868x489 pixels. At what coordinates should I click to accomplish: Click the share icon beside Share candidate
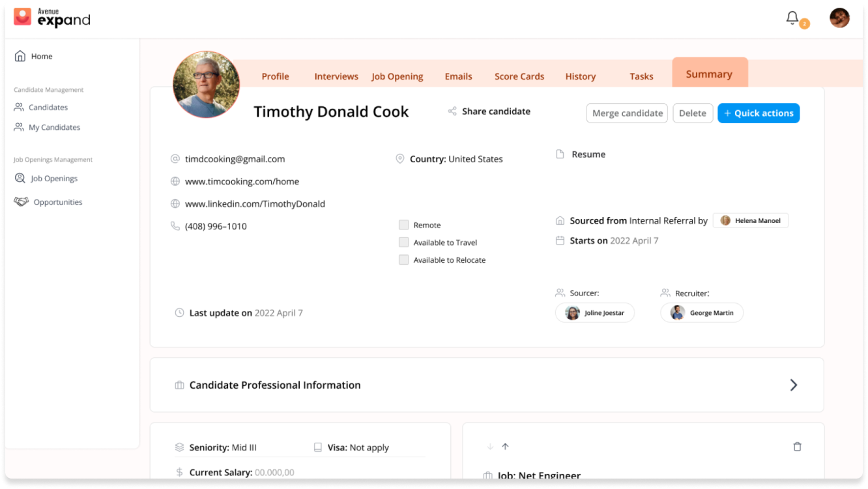(452, 111)
